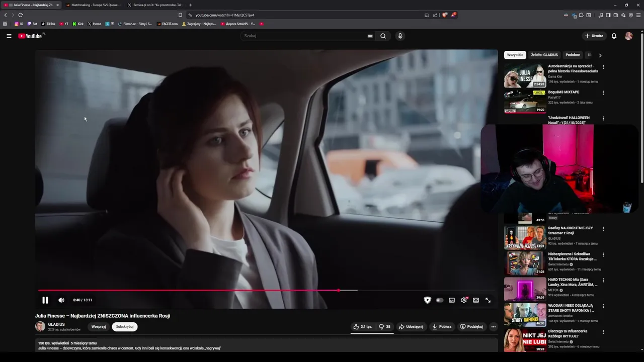Screen dimensions: 644x362
Task: Click the Utwórz create button
Action: coord(594,36)
